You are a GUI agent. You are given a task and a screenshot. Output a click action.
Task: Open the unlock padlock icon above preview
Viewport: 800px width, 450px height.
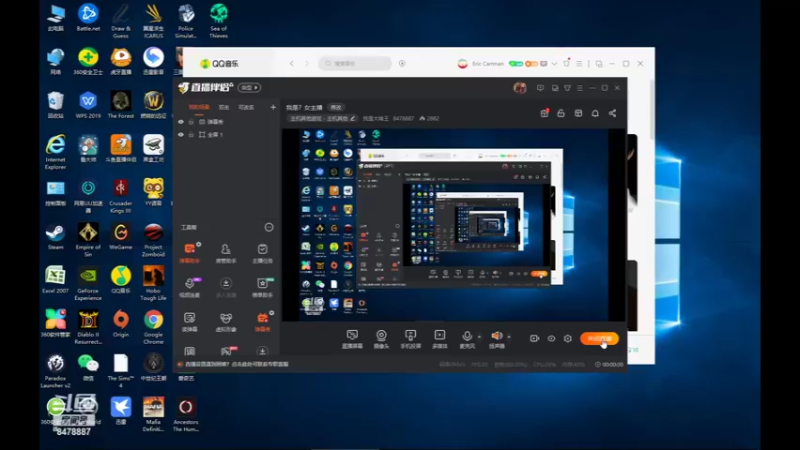[561, 113]
